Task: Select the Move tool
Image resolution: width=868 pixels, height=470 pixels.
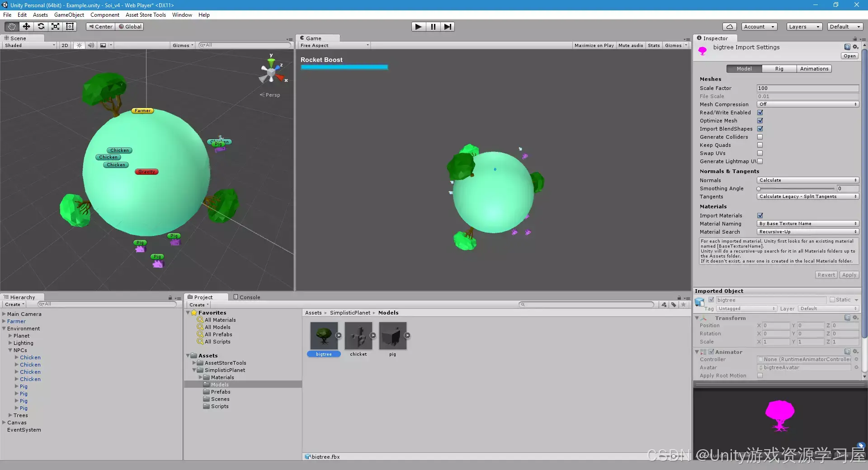Action: pyautogui.click(x=26, y=26)
